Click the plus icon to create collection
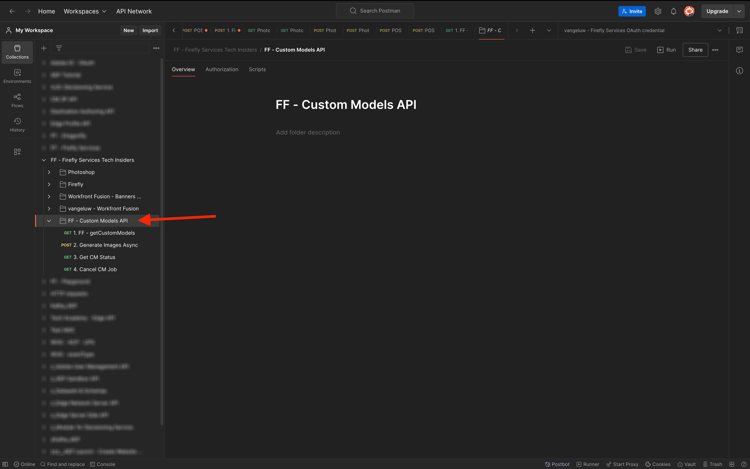This screenshot has width=750, height=469. pyautogui.click(x=44, y=48)
